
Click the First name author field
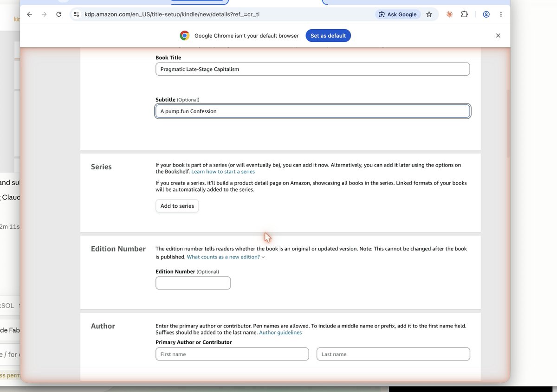coord(232,354)
